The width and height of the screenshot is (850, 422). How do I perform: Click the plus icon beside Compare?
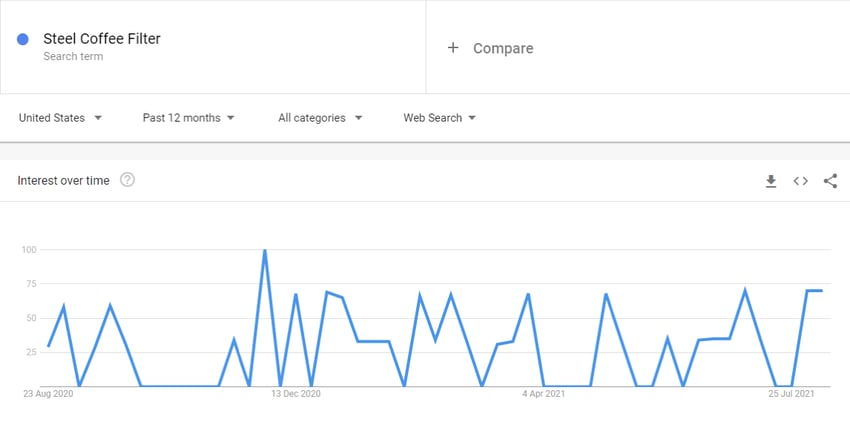(453, 48)
